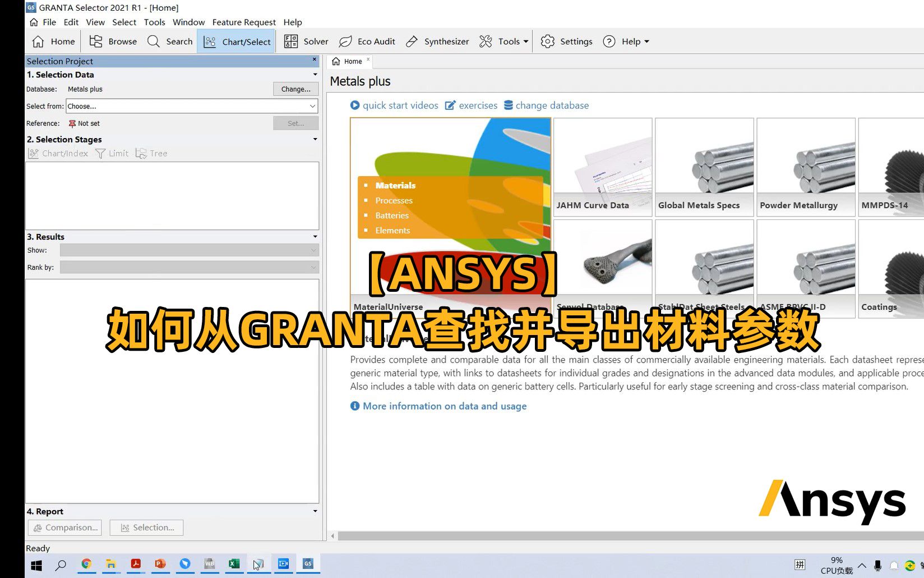
Task: Open the Edit menu
Action: 71,22
